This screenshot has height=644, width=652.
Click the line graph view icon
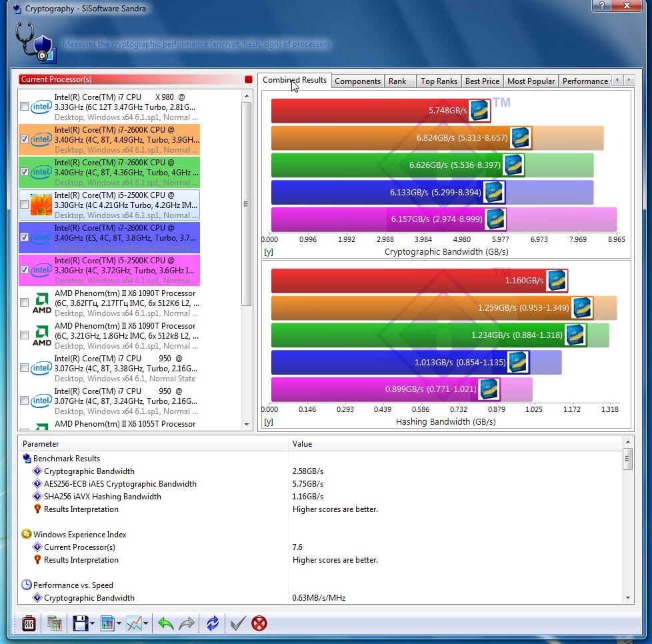tap(134, 623)
